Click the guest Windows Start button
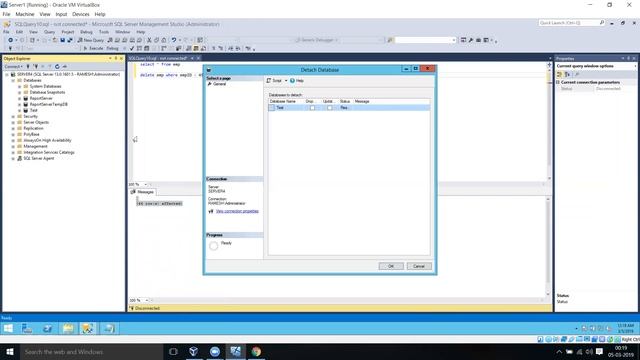Image resolution: width=640 pixels, height=360 pixels. point(8,329)
